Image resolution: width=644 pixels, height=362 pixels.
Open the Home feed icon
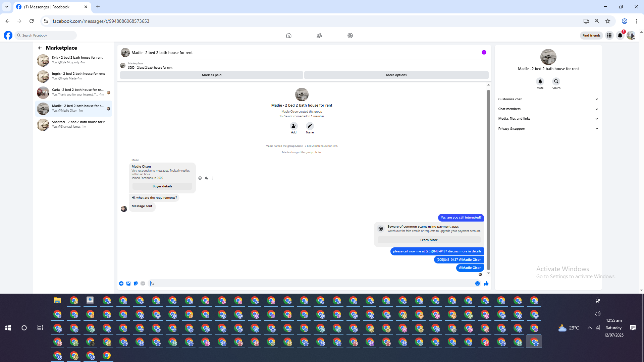[x=289, y=36]
